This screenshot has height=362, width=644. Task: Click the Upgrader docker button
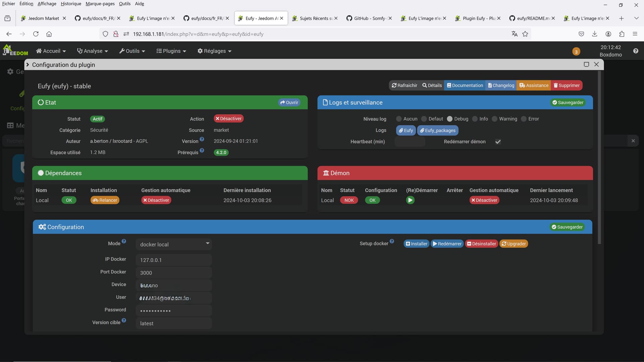[x=514, y=244]
